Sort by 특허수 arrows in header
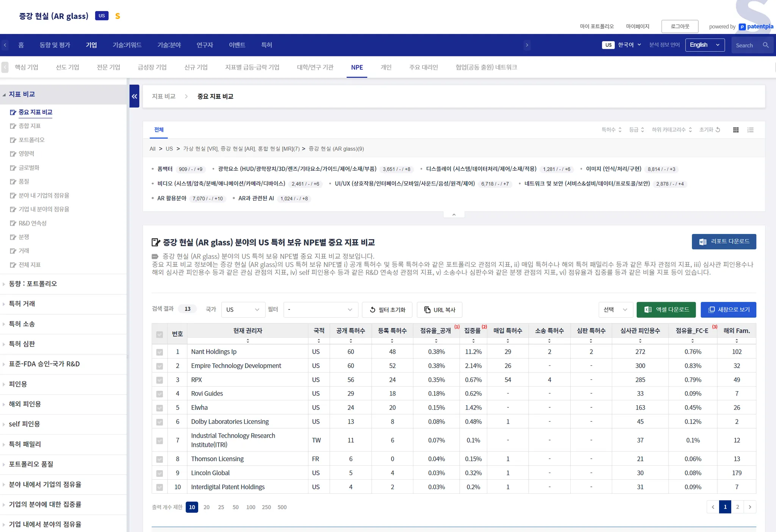The image size is (776, 532). coord(620,129)
